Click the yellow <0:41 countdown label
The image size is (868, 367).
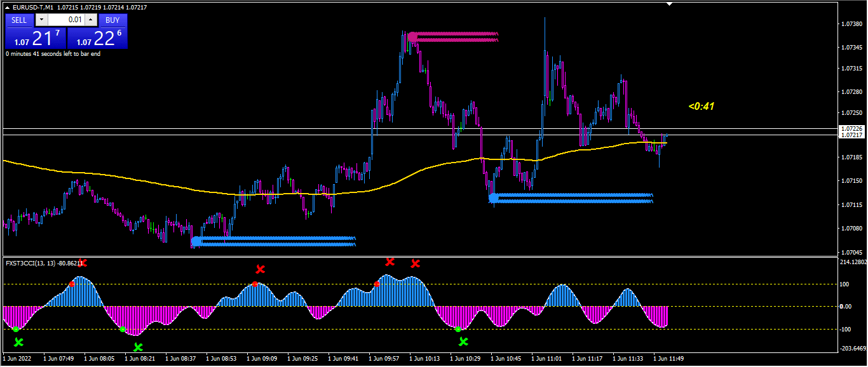click(x=702, y=107)
